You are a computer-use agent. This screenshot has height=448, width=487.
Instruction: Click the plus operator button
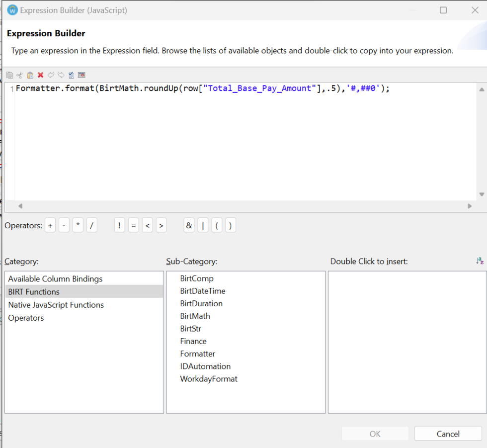click(50, 225)
